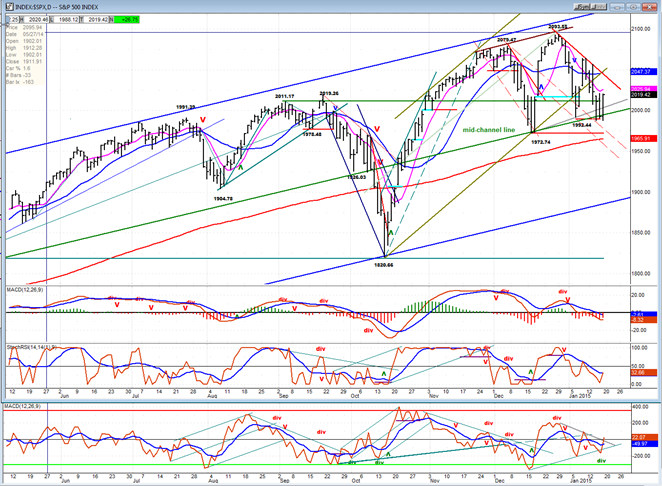The image size is (662, 486).
Task: Click the magenta 2025.94 moving average tag
Action: click(643, 89)
